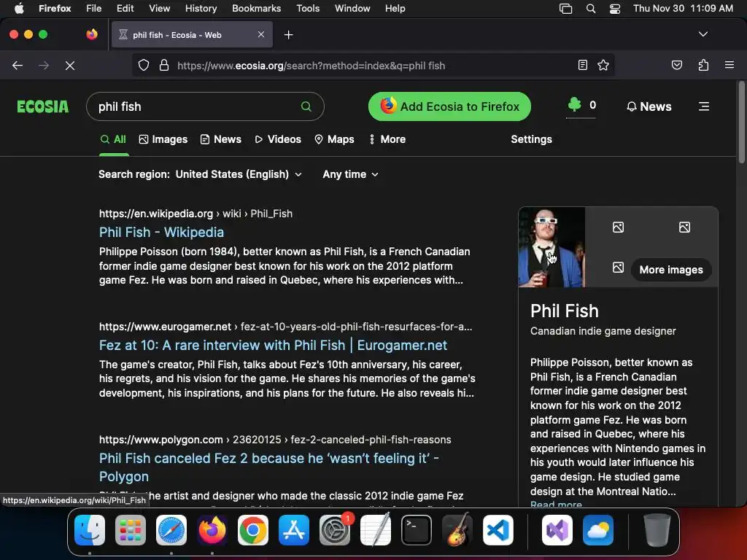Open System Settings from the dock
The height and width of the screenshot is (560, 747).
coord(335,530)
